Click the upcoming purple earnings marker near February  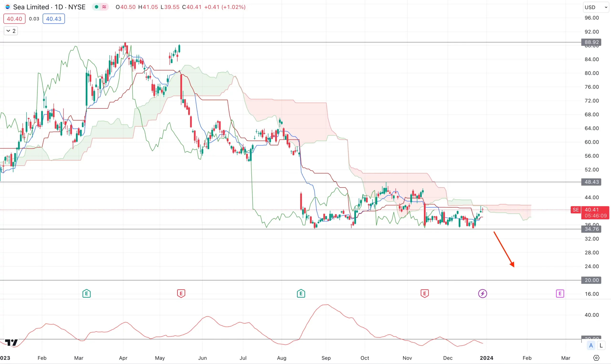tap(560, 293)
